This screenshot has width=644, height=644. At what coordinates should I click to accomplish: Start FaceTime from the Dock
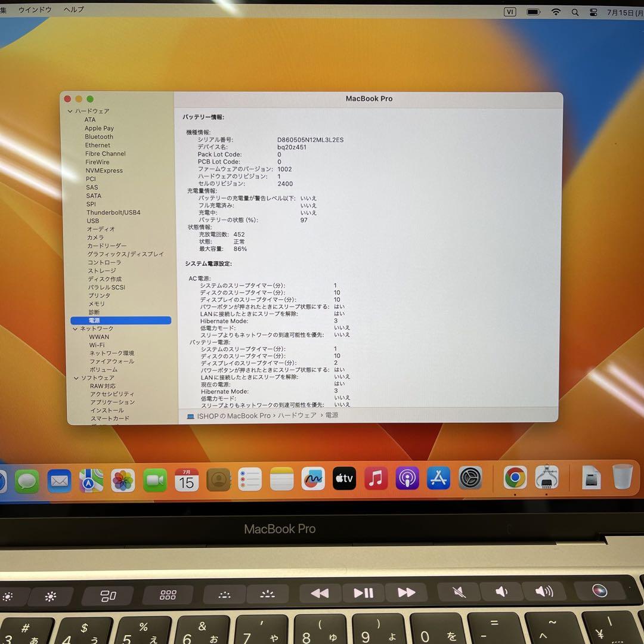[x=155, y=479]
